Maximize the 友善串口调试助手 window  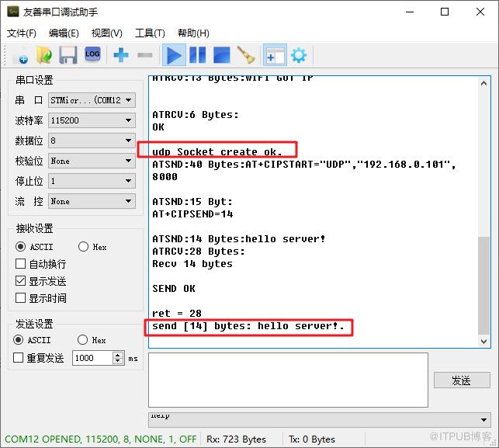click(445, 12)
